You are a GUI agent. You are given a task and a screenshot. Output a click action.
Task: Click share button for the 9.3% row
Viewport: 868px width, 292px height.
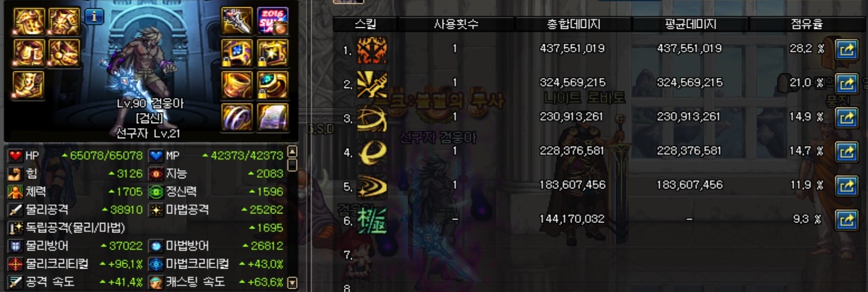(846, 220)
